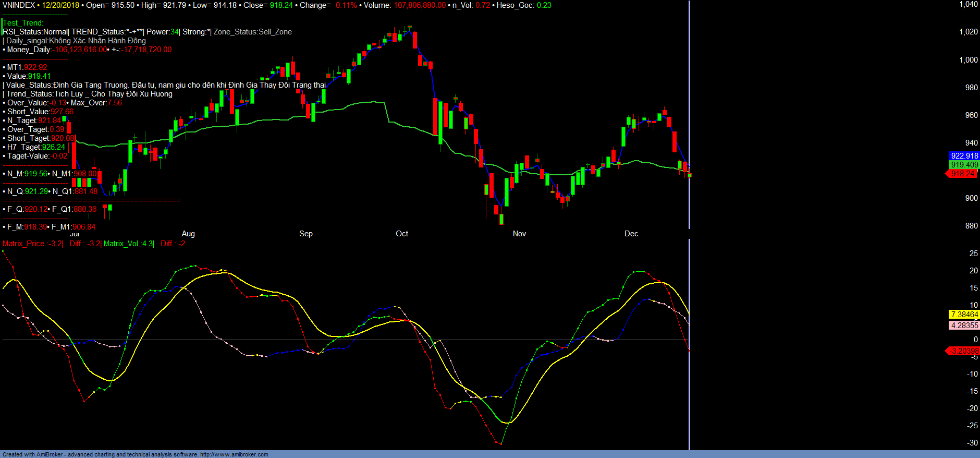Click the green Test_Trend indicator title
Viewport: 980px width, 458px height.
pos(23,23)
